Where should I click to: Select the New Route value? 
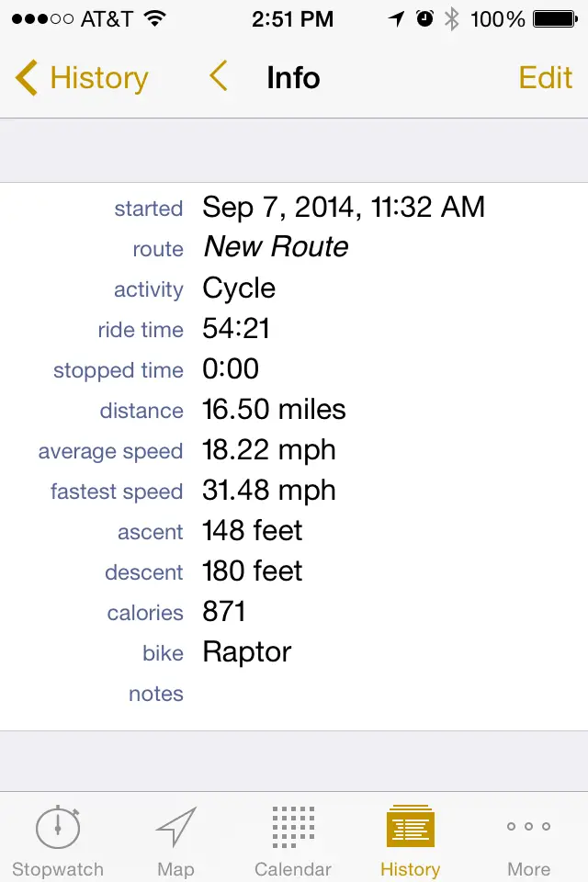[x=276, y=247]
